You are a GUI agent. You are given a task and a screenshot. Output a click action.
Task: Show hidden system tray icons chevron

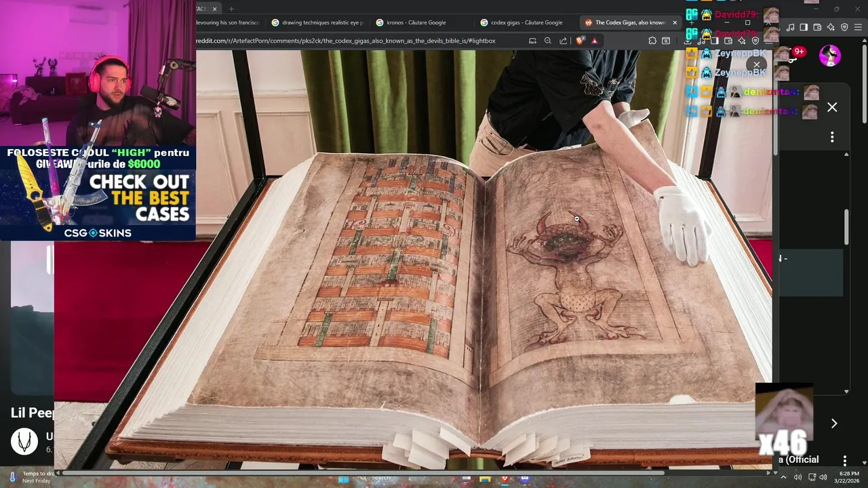tap(784, 477)
